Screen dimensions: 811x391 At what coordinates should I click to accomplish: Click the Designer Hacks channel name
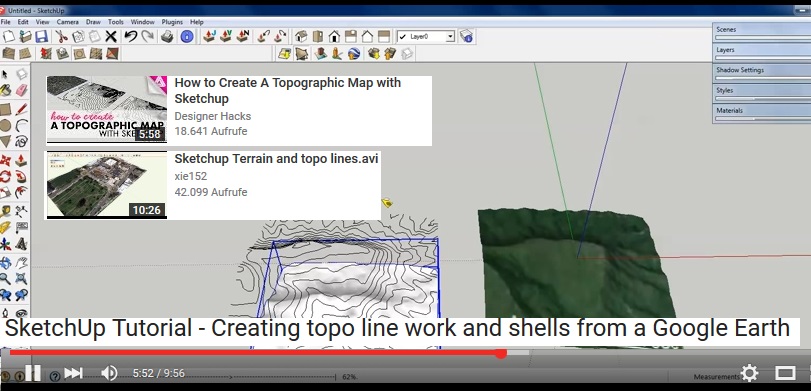point(213,116)
